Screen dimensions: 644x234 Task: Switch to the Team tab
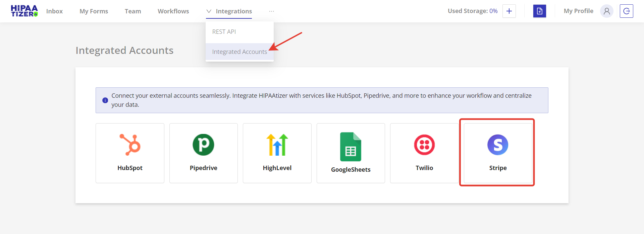[133, 11]
